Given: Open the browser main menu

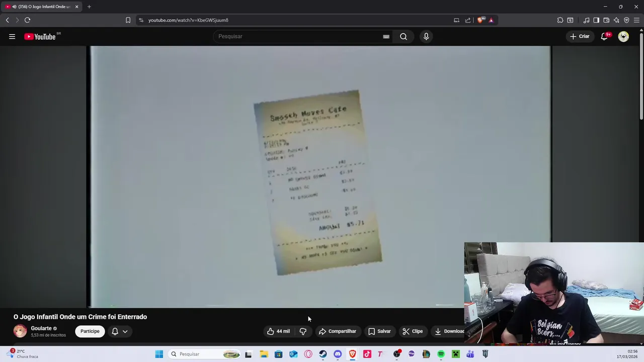Looking at the screenshot, I should tap(636, 20).
